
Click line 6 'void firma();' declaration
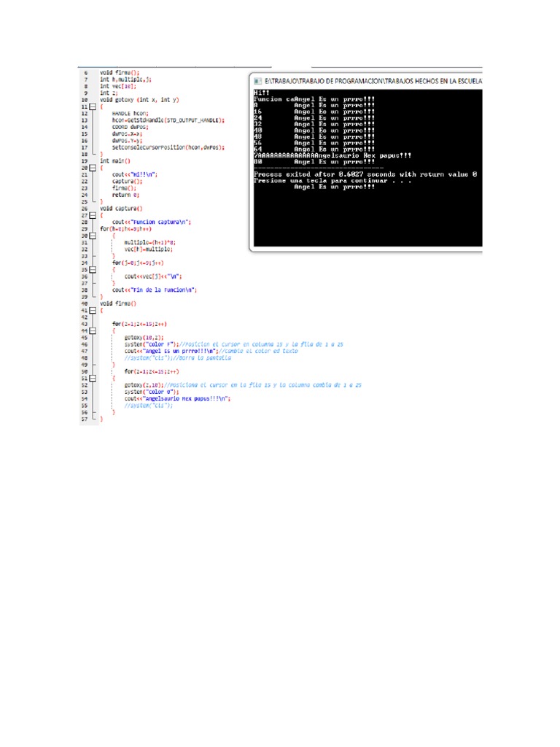(120, 73)
